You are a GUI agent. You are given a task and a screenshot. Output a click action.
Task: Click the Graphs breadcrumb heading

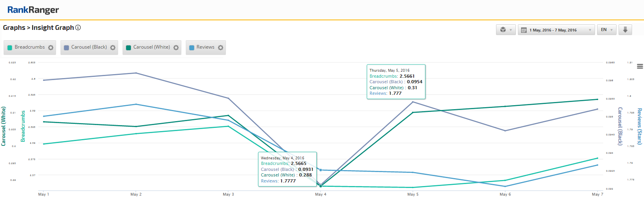pos(14,27)
